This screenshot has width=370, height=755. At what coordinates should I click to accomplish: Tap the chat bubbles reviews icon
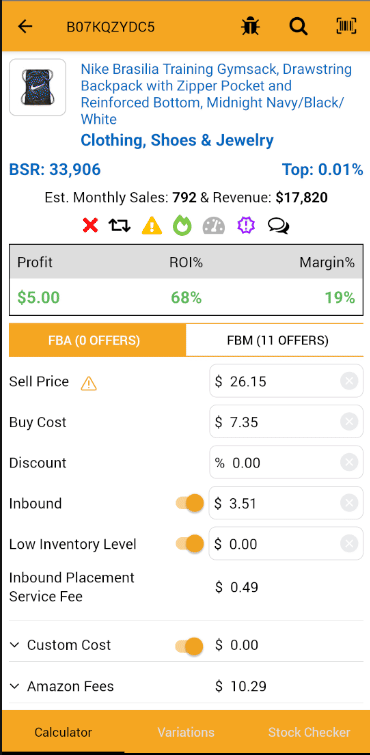click(x=278, y=225)
